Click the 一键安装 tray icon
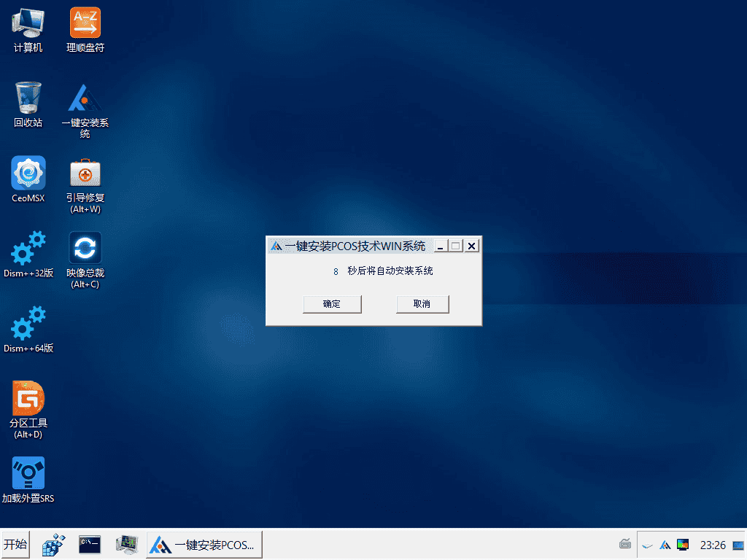The image size is (747, 560). click(x=665, y=545)
